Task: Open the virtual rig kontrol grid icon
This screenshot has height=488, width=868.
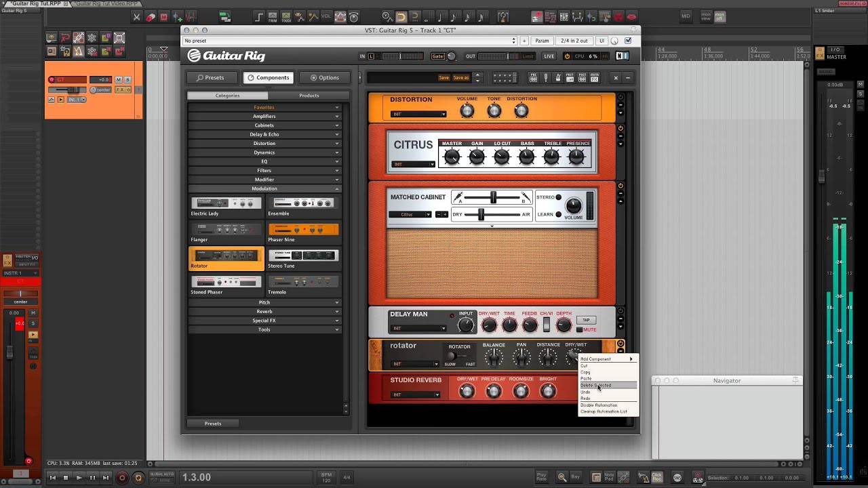Action: click(x=505, y=78)
